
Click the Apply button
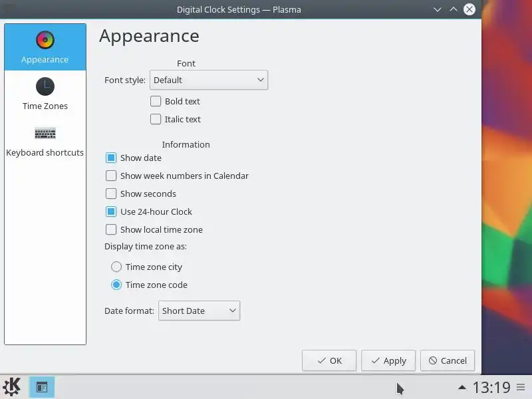pyautogui.click(x=388, y=360)
